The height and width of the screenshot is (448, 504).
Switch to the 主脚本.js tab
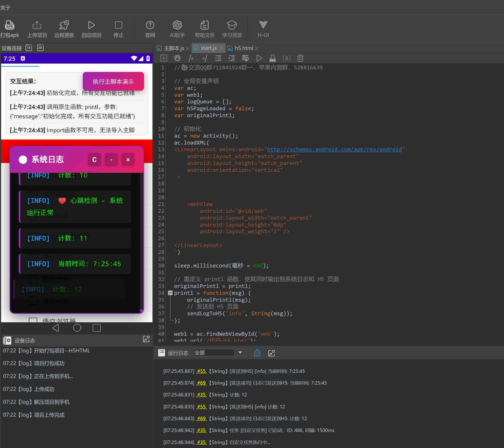pos(174,48)
